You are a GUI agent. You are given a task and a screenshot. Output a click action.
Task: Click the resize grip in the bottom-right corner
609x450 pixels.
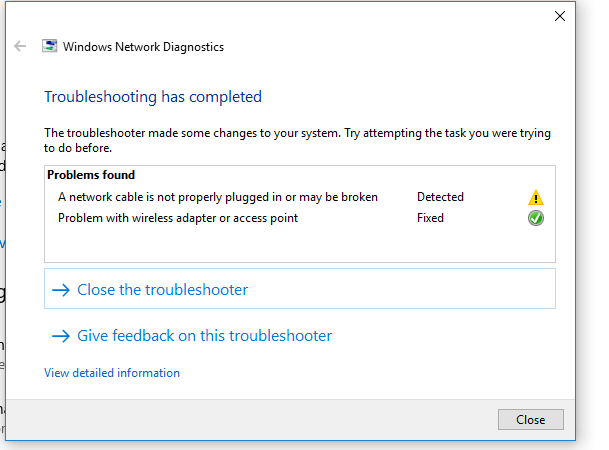tap(571, 437)
